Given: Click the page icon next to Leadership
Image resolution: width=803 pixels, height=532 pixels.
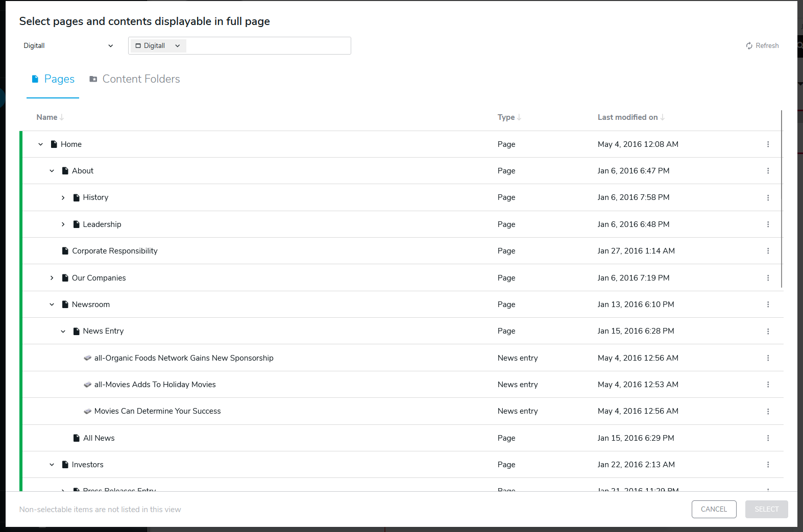Looking at the screenshot, I should [77, 224].
